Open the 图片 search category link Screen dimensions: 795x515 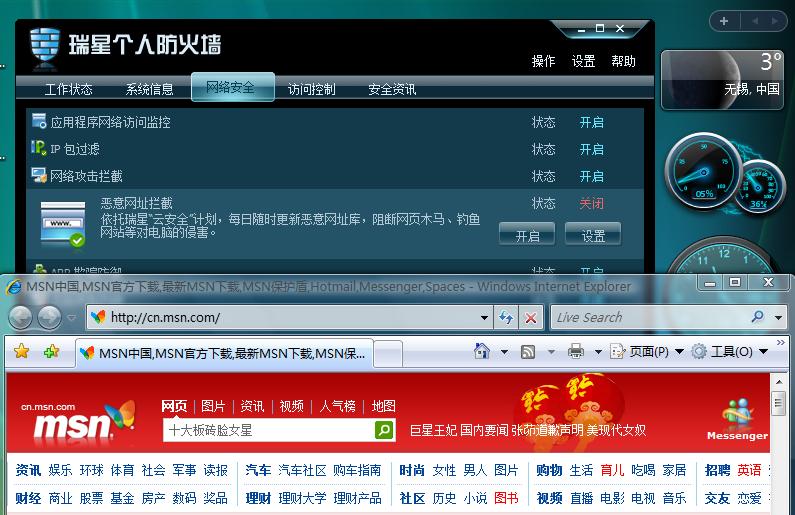[213, 406]
